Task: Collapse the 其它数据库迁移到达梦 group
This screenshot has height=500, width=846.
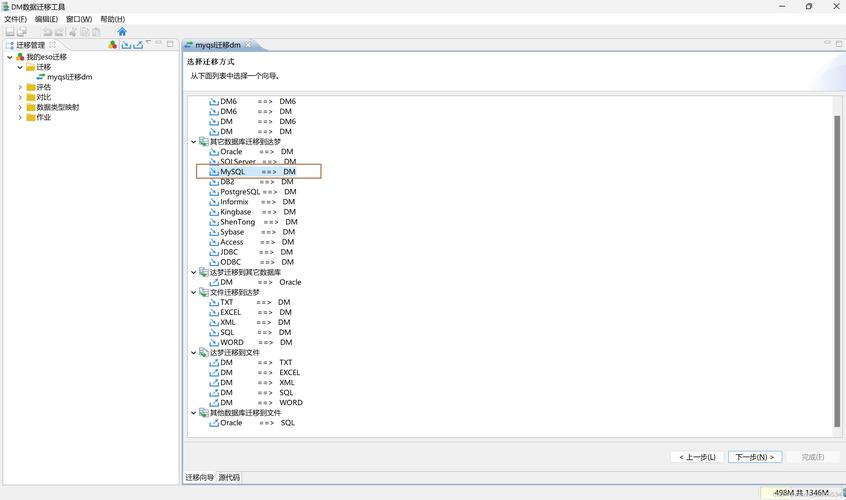Action: 194,142
